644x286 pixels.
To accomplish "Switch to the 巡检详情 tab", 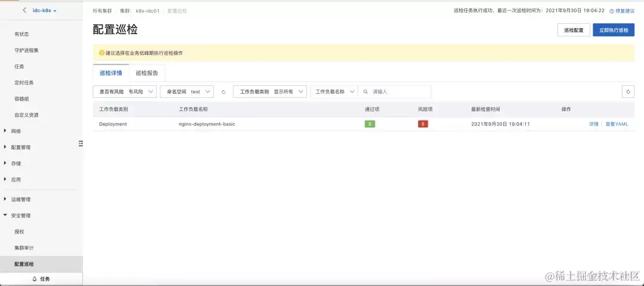I will coord(111,73).
